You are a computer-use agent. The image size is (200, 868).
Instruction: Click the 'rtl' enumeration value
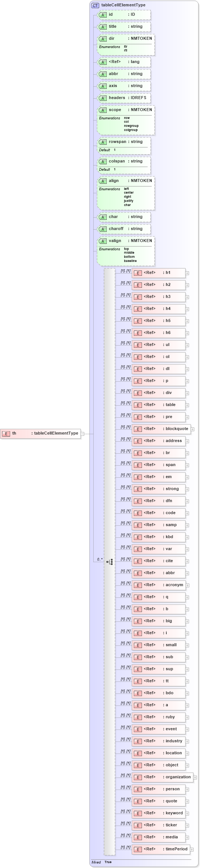(x=125, y=51)
